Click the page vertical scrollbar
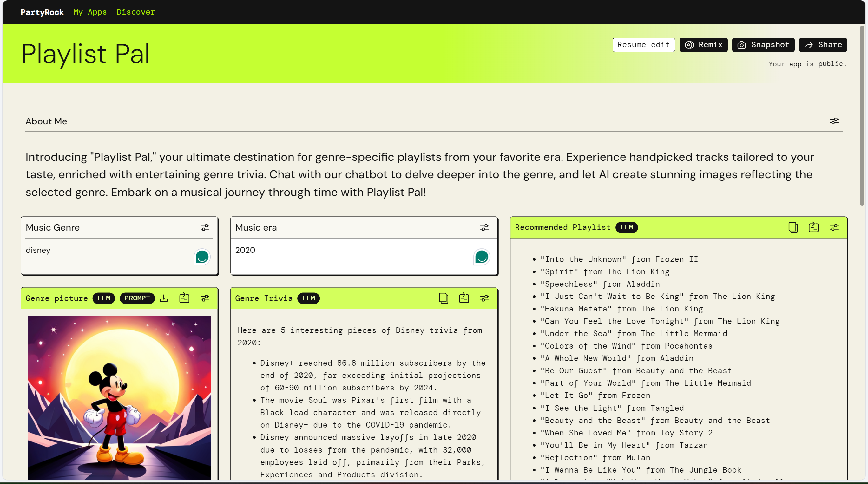The image size is (868, 484). (x=862, y=114)
